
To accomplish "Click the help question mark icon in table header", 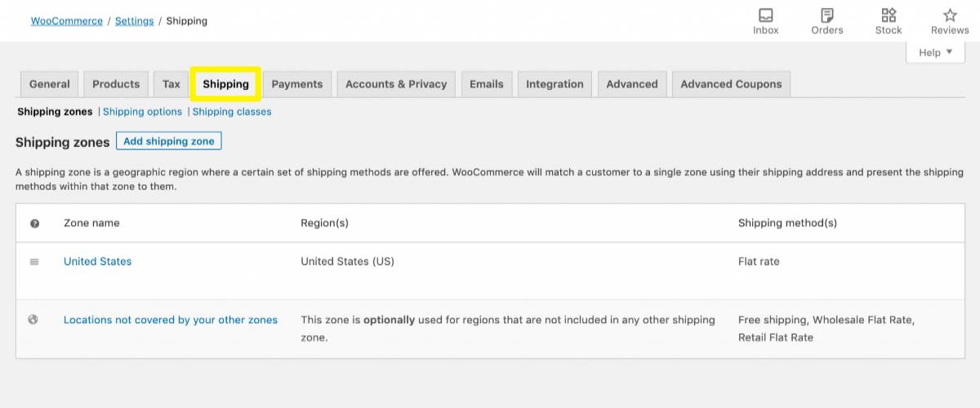I will pyautogui.click(x=34, y=224).
